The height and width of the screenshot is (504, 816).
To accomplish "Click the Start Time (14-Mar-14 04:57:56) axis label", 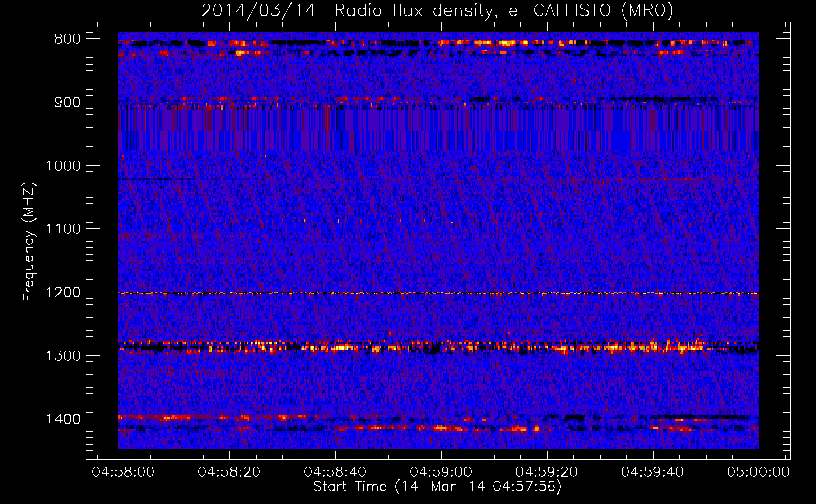I will (x=437, y=487).
